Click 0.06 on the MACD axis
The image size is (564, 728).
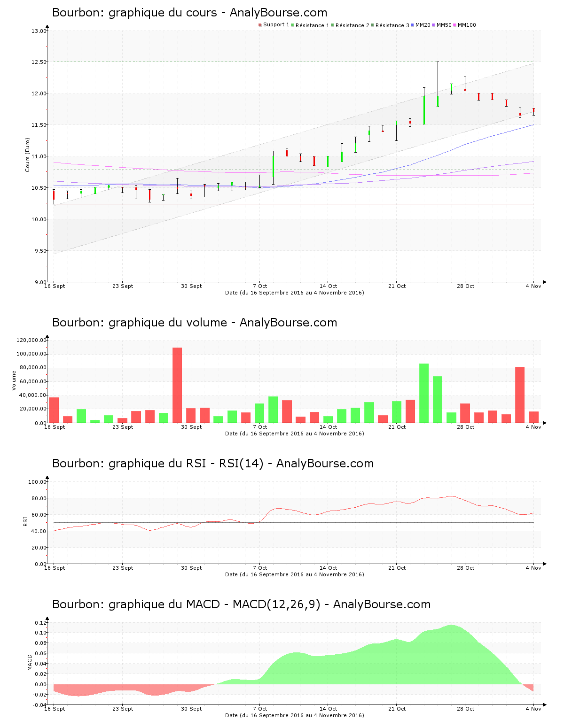click(x=40, y=653)
